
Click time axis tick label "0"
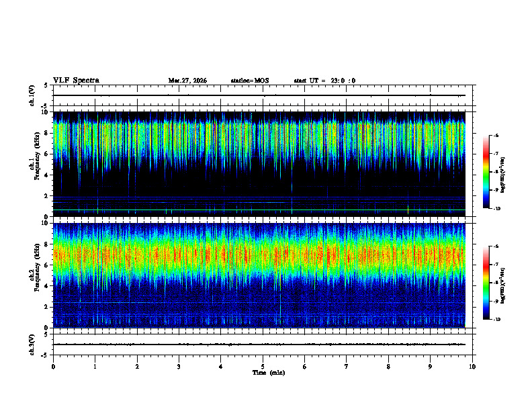(53, 367)
